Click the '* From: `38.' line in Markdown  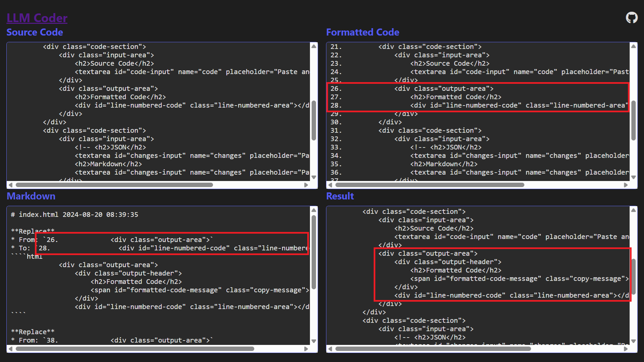click(112, 340)
